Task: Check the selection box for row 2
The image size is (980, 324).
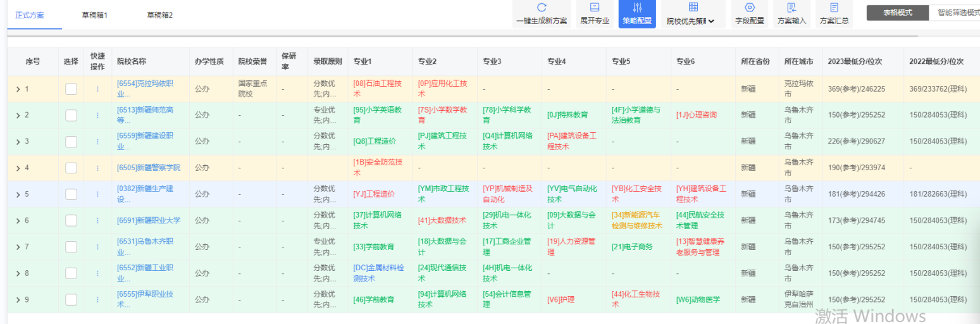Action: tap(71, 115)
